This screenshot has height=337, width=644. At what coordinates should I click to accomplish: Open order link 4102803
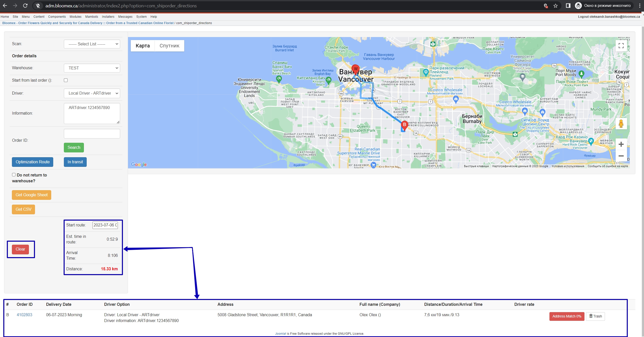24,315
